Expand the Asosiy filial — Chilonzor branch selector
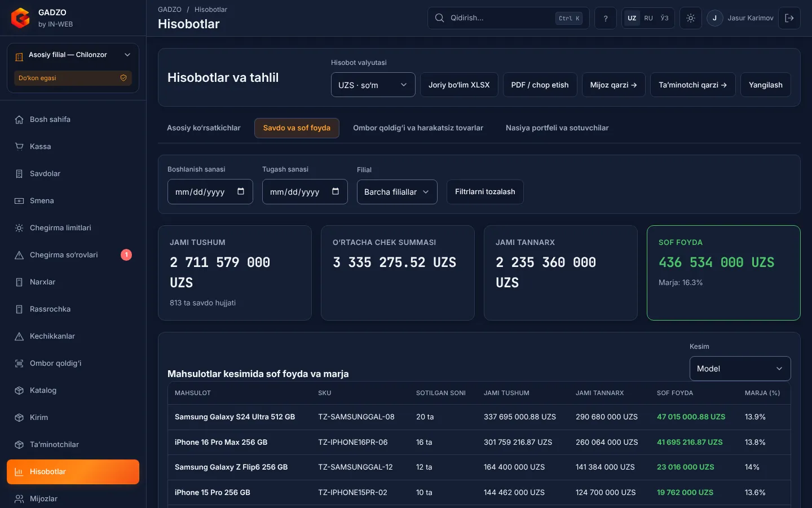This screenshot has height=508, width=812. click(73, 55)
